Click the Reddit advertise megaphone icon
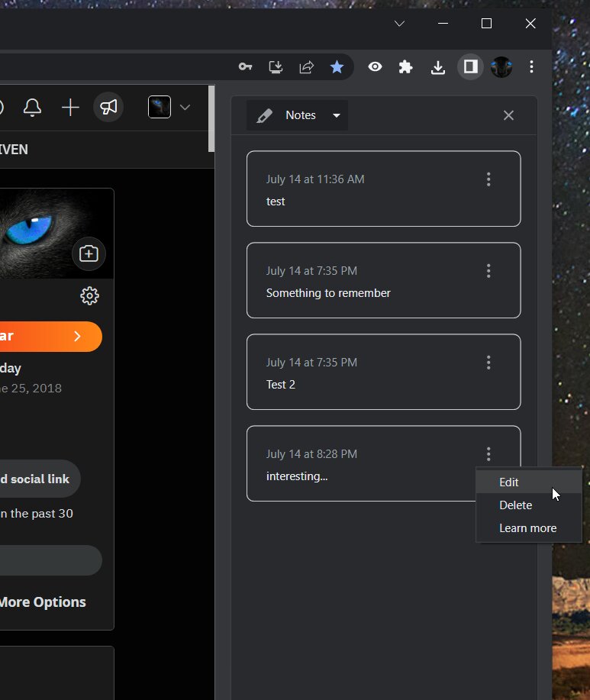The image size is (590, 700). coord(108,108)
